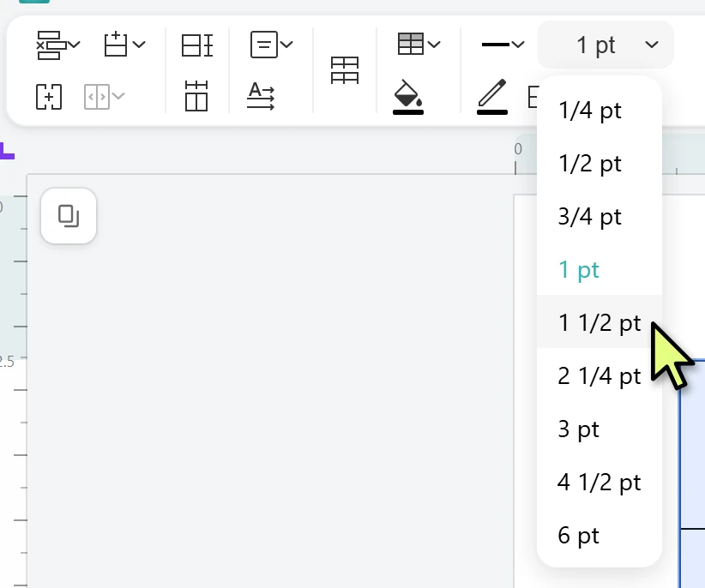
Task: Choose 1/4 pt line weight
Action: [x=600, y=110]
